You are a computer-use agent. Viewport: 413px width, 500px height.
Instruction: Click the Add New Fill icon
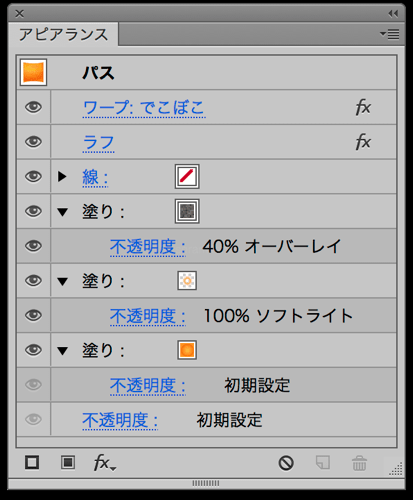pos(68,462)
